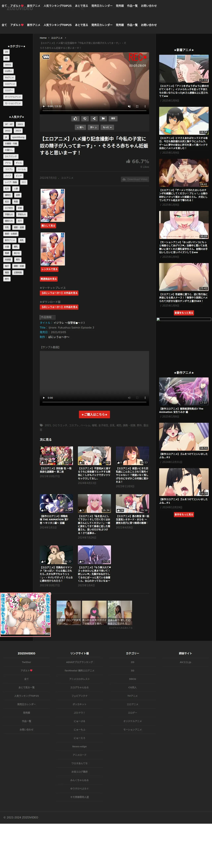Go to previous video with 前へ
Image resolution: width=212 pixels, height=868 pixels.
click(x=80, y=127)
